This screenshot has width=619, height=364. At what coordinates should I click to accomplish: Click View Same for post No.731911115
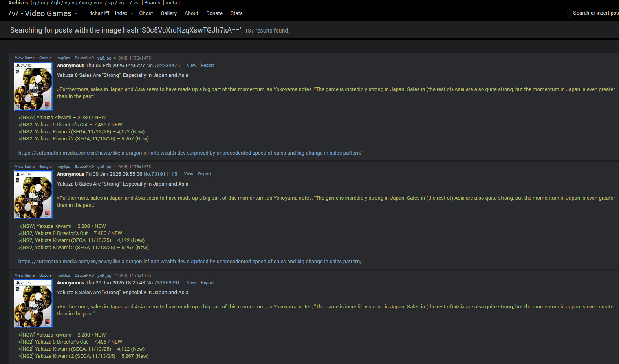click(25, 167)
